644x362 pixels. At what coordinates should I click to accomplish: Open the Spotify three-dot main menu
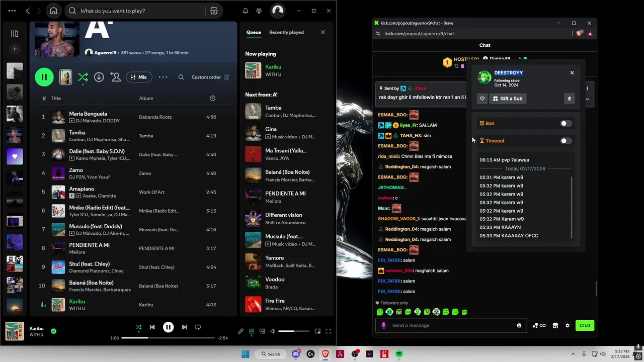coord(12,11)
